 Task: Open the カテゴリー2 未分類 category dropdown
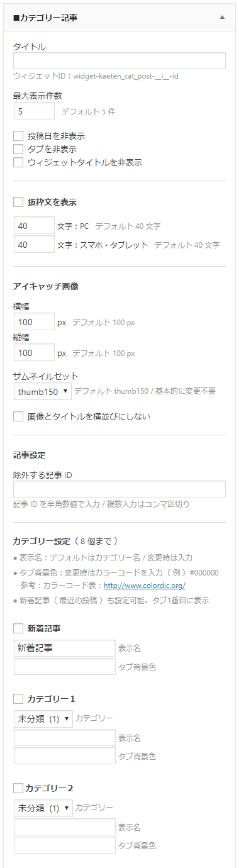43,808
